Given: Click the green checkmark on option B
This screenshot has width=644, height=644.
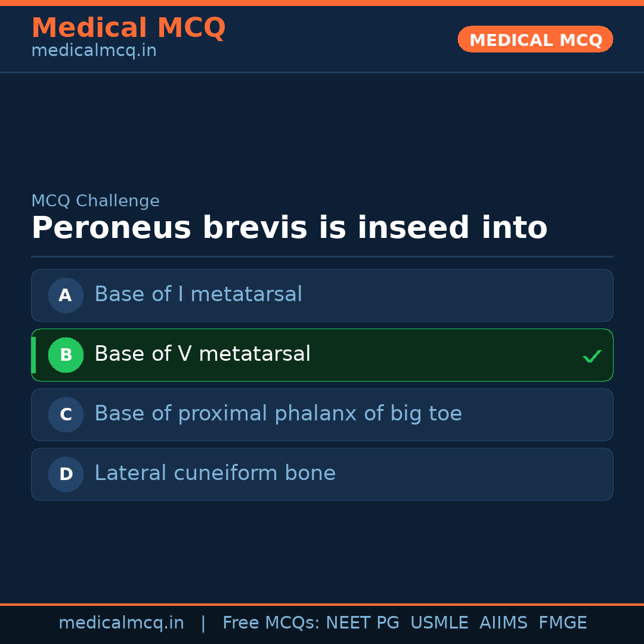Looking at the screenshot, I should coord(592,356).
